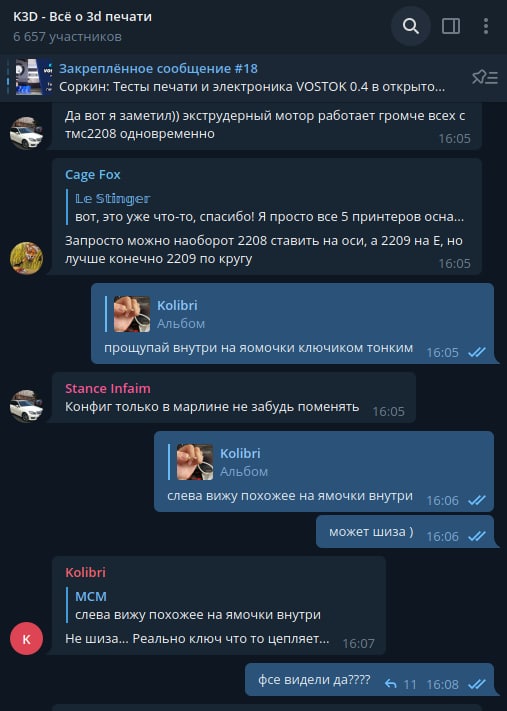507x711 pixels.
Task: Open Cage Fox's fox avatar
Action: pos(26,258)
